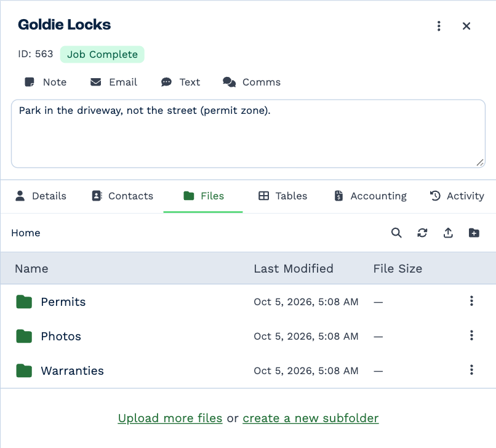Select the Note action
This screenshot has height=448, width=496.
[46, 82]
